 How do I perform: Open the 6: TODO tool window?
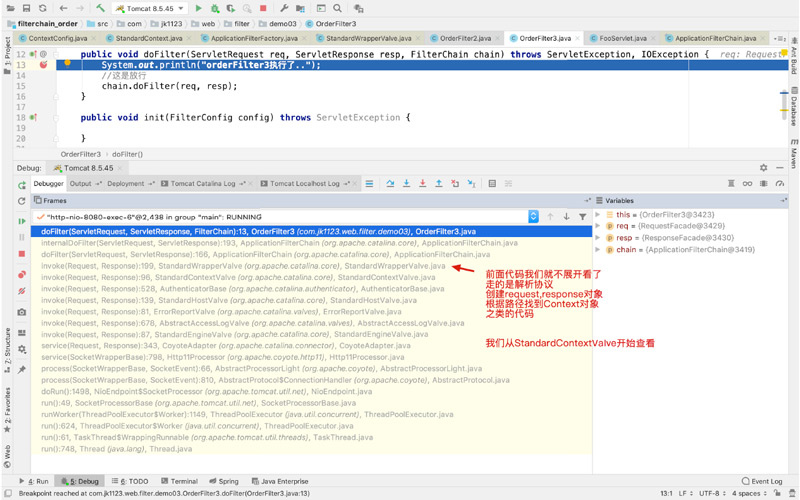click(130, 481)
